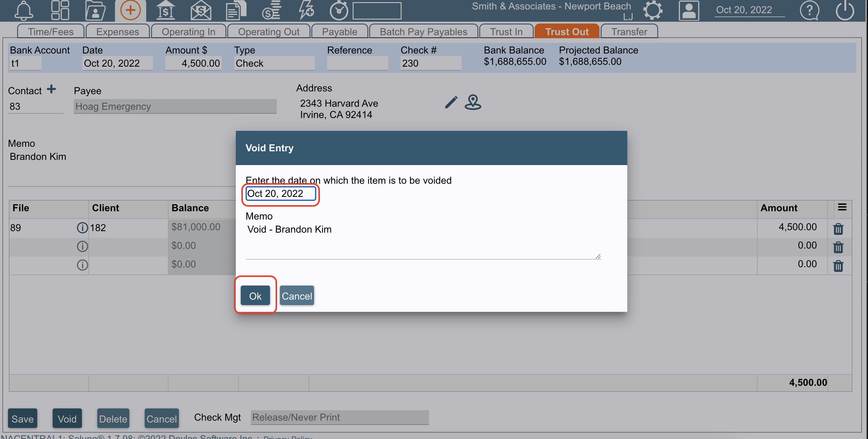Click the Client cell 182

pyautogui.click(x=129, y=228)
